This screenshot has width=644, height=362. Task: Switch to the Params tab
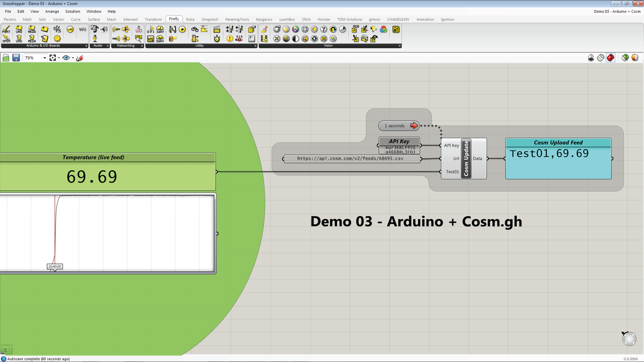(10, 19)
